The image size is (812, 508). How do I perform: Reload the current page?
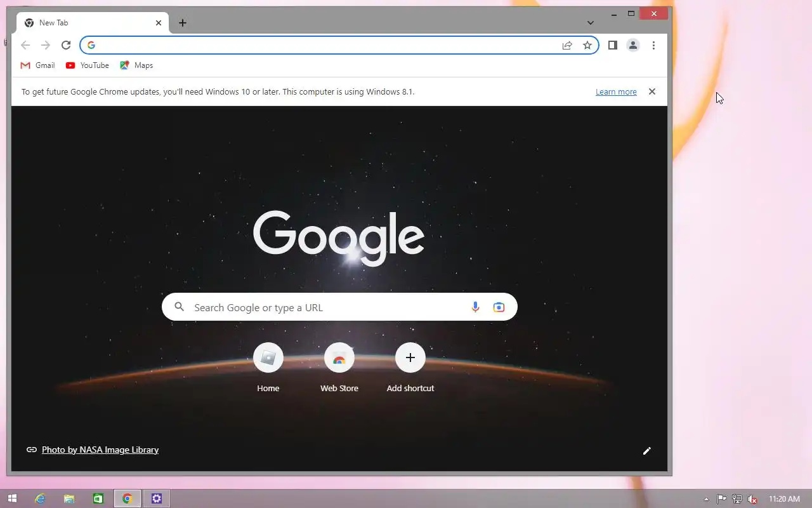[x=66, y=45]
